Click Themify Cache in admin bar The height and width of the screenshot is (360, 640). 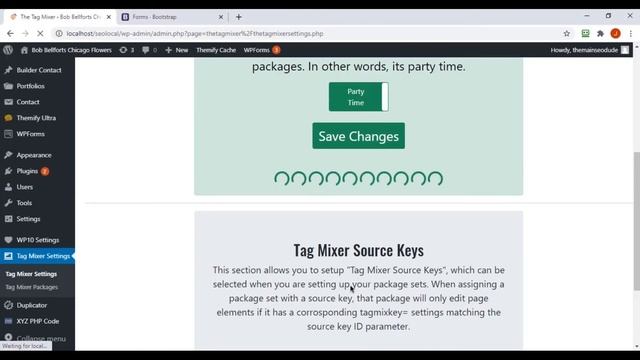pyautogui.click(x=216, y=50)
